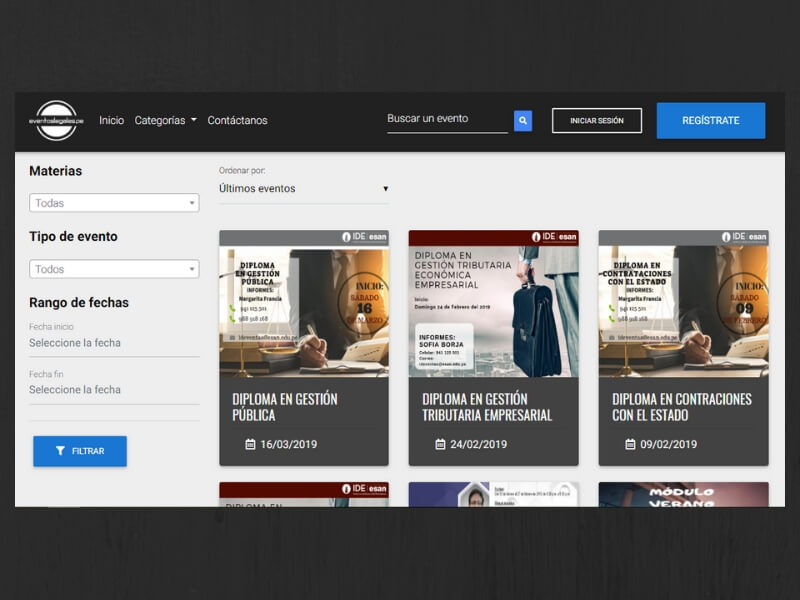Screen dimensions: 800x600
Task: Expand the Últimos eventos sort dropdown
Action: pyautogui.click(x=303, y=188)
